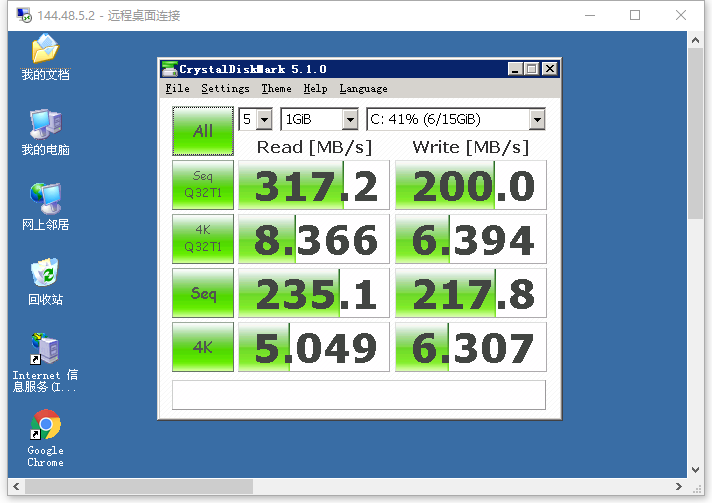Click the scroll right arrow at bottom
712x503 pixels.
click(x=679, y=487)
